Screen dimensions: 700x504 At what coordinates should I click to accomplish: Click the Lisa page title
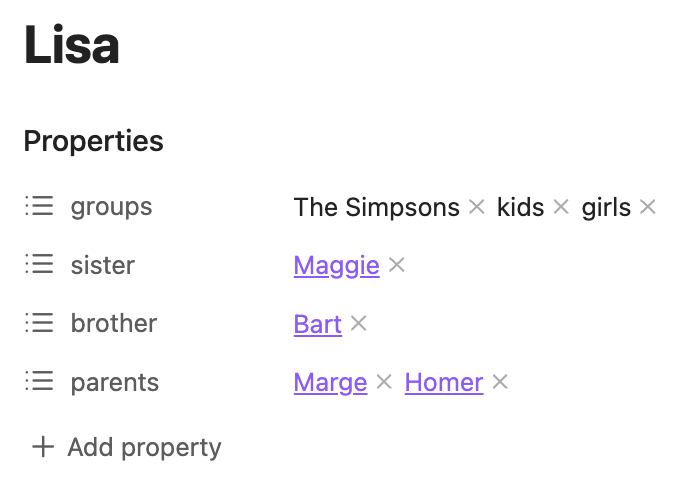(72, 46)
